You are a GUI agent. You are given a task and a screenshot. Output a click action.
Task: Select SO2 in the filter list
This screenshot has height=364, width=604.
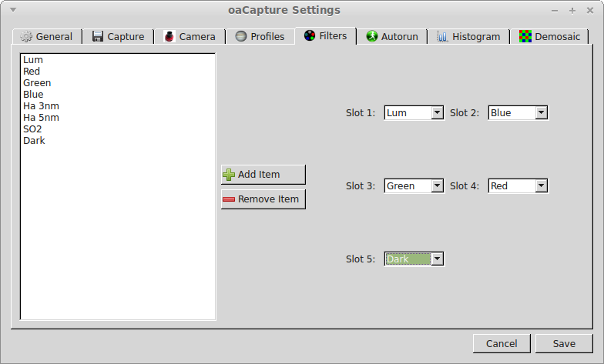pos(32,129)
